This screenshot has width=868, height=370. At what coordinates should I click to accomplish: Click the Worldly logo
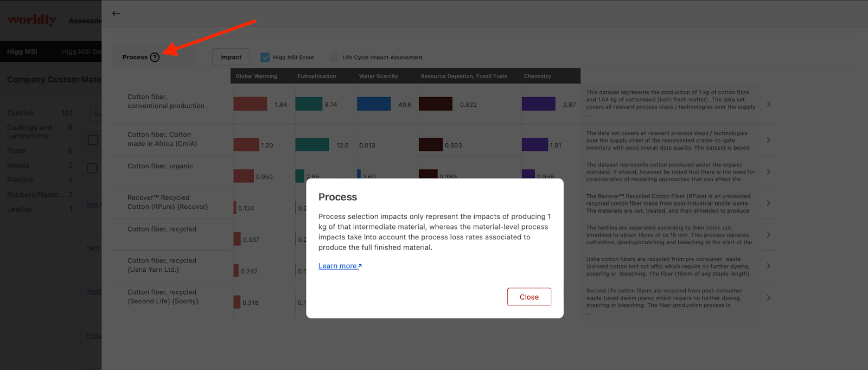[x=32, y=20]
